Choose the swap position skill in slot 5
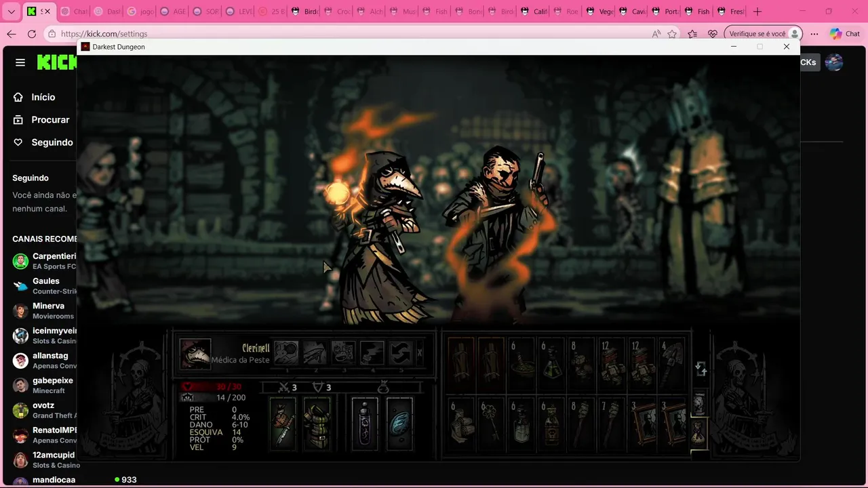The width and height of the screenshot is (868, 488). pos(400,353)
